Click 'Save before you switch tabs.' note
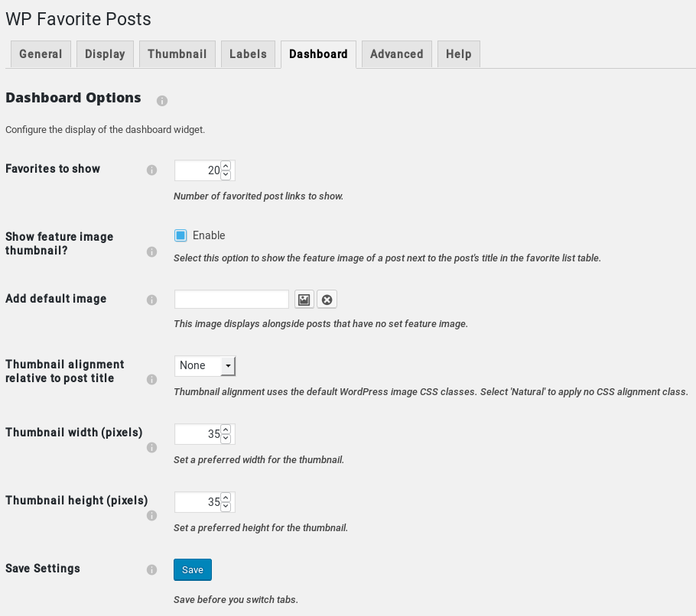Screen dimensions: 696x616 pos(236,600)
